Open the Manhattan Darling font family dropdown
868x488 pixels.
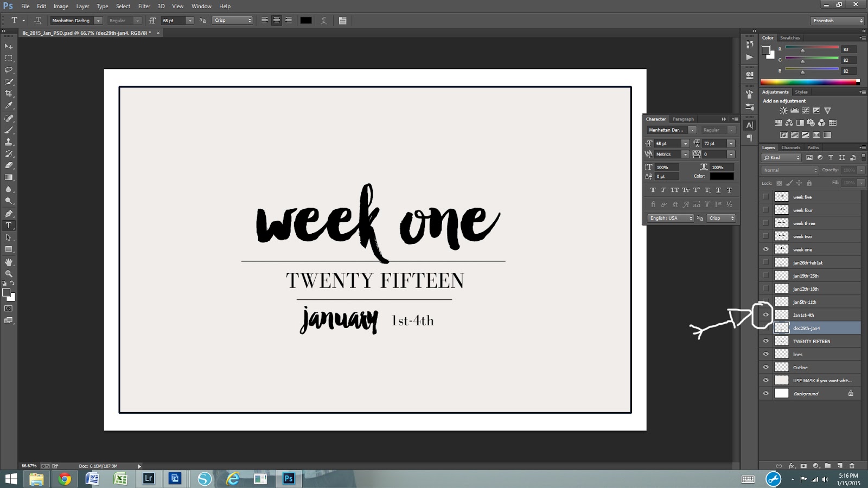coord(98,20)
